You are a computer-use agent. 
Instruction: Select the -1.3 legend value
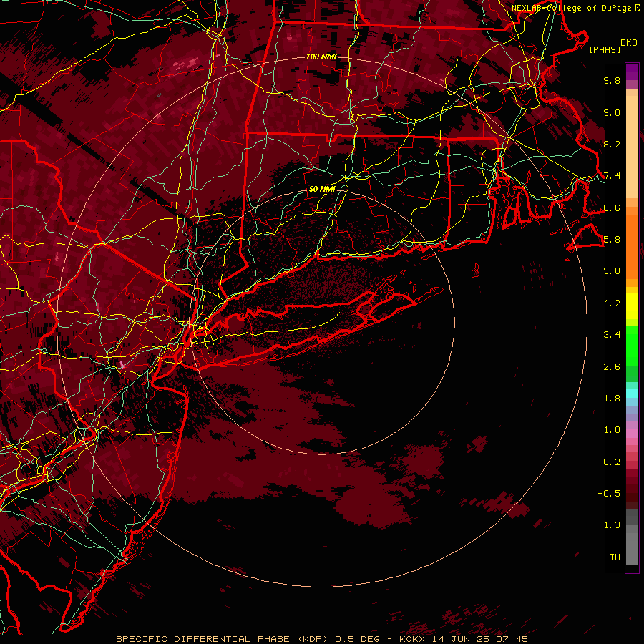(x=609, y=525)
